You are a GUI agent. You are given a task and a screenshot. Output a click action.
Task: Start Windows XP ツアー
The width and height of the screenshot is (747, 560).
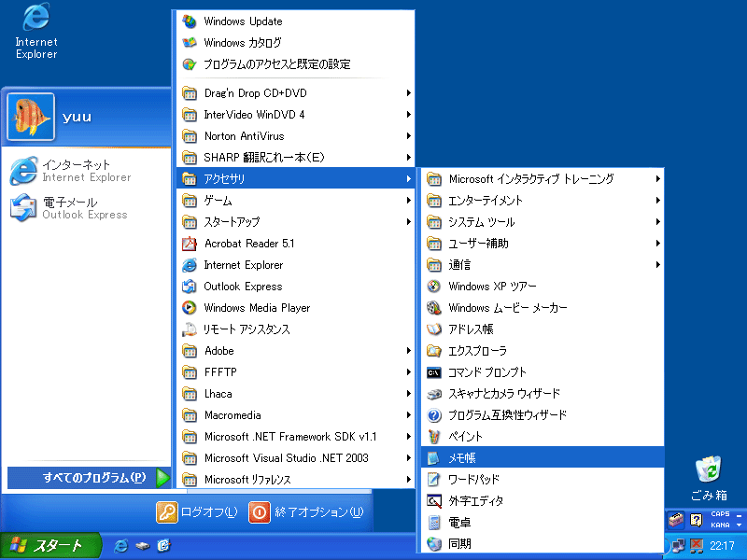click(543, 287)
